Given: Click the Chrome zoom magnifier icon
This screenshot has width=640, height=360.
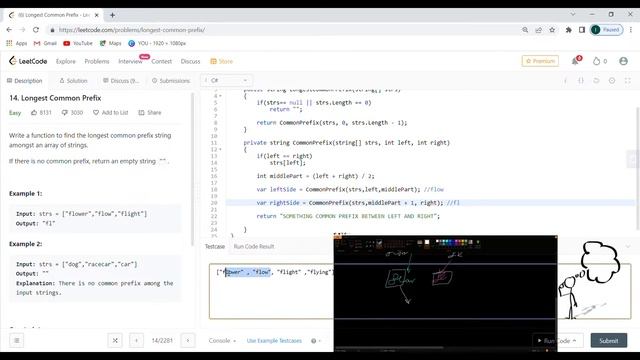Looking at the screenshot, I should [x=525, y=30].
